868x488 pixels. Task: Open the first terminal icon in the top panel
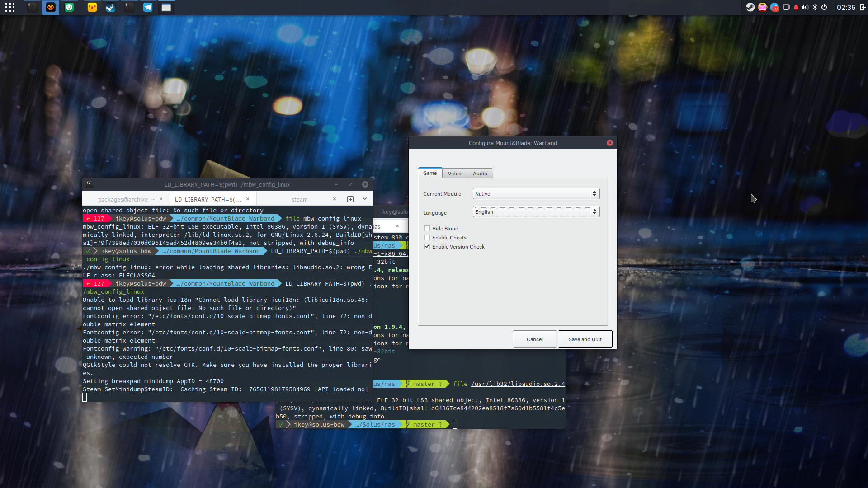pyautogui.click(x=32, y=7)
